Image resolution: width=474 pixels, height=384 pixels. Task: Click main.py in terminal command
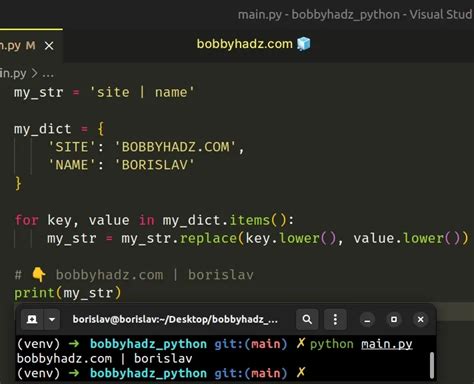pyautogui.click(x=387, y=344)
